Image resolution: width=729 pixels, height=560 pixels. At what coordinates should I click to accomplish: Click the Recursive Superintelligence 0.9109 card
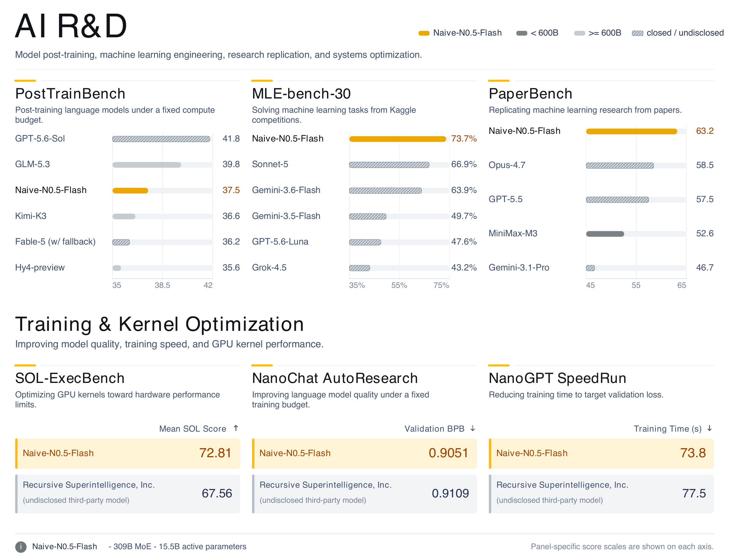pos(364,494)
